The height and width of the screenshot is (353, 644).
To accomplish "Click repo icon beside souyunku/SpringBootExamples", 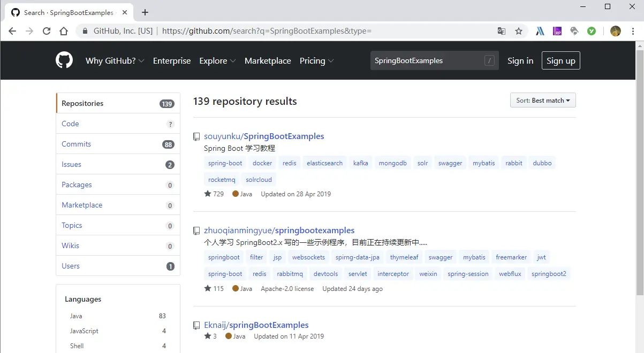I will click(x=196, y=136).
